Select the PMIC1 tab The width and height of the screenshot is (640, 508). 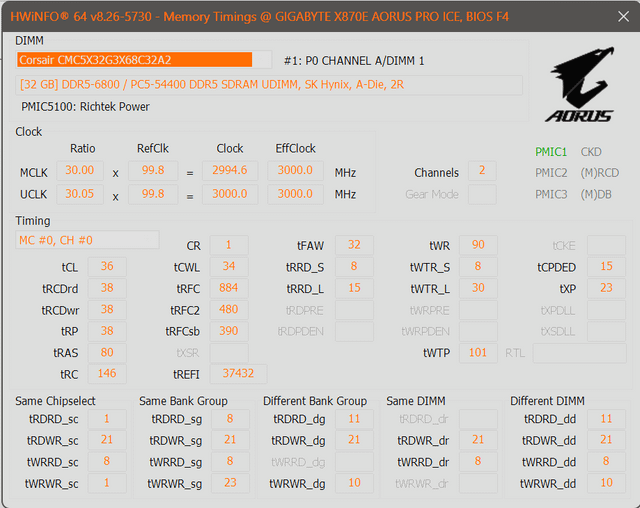551,152
